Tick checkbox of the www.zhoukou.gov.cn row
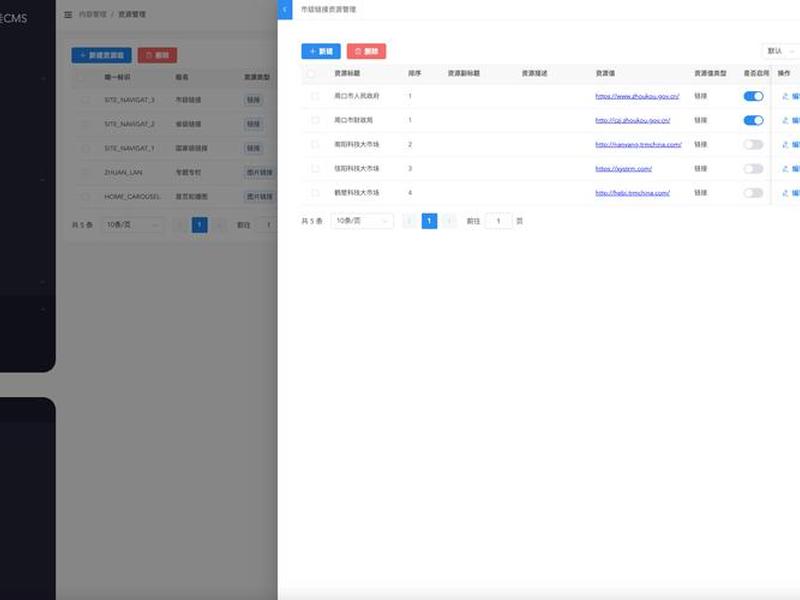This screenshot has height=600, width=800. pyautogui.click(x=315, y=96)
